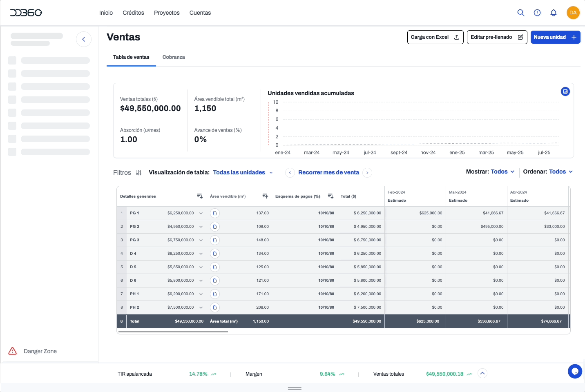Open the chart view icon in summary card
The width and height of the screenshot is (585, 392).
pyautogui.click(x=565, y=91)
